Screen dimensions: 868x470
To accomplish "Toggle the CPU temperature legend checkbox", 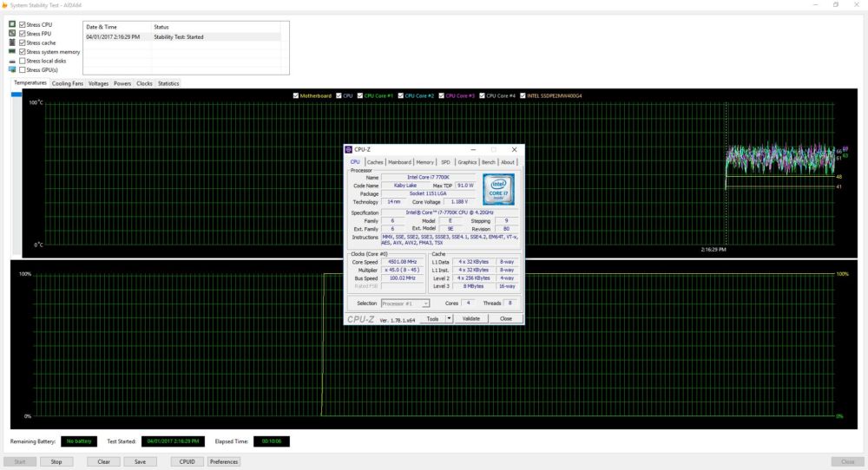I will (x=339, y=95).
